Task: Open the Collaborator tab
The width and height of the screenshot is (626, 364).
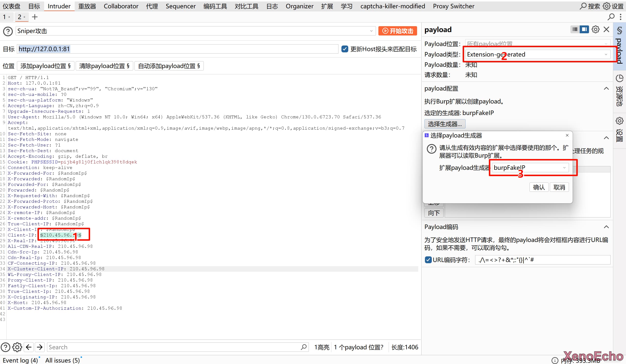Action: point(121,6)
